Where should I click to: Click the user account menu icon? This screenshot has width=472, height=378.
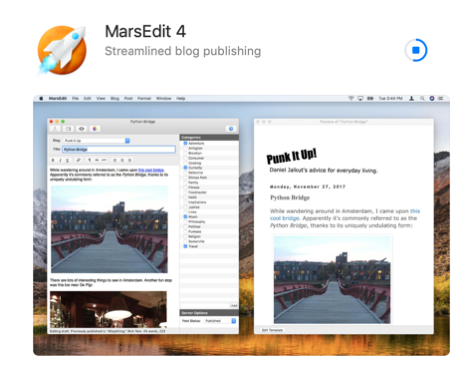(x=412, y=98)
